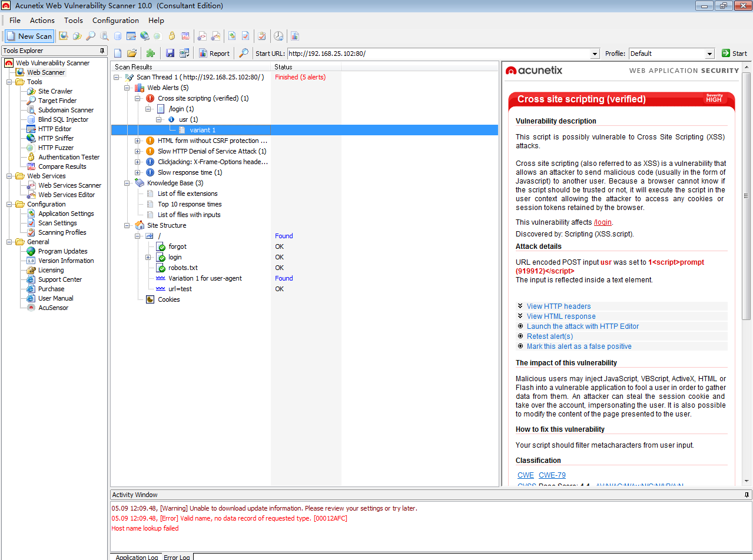The image size is (753, 560).
Task: Save scan results with the floppy disk icon
Action: 170,54
